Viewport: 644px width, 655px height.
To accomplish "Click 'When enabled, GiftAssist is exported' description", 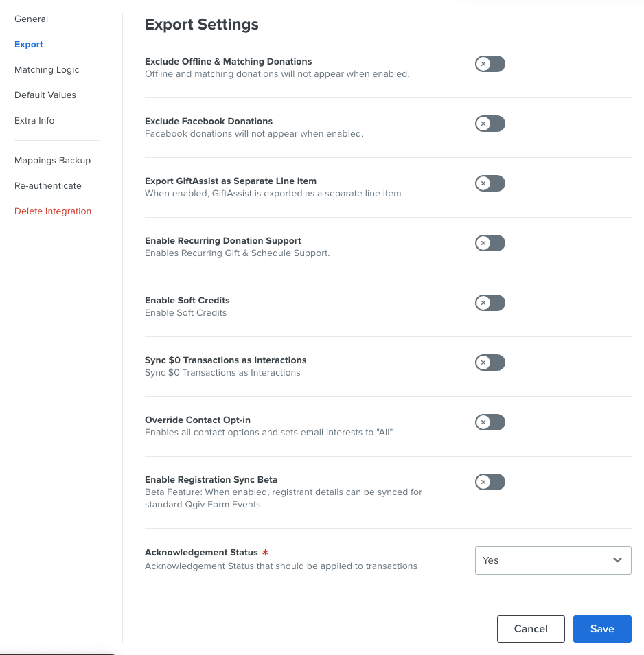I will 273,194.
